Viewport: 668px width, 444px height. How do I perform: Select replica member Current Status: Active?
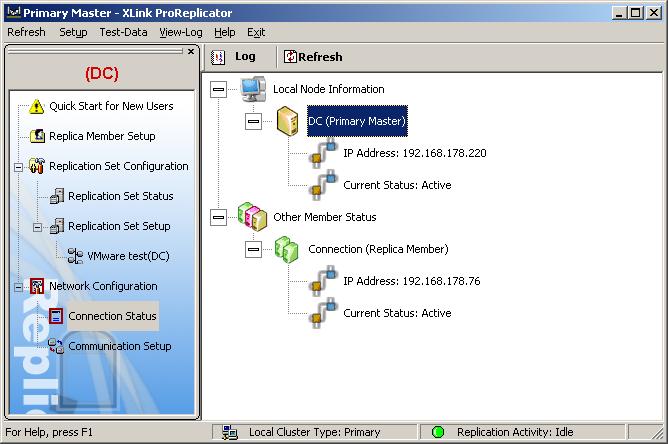point(397,313)
